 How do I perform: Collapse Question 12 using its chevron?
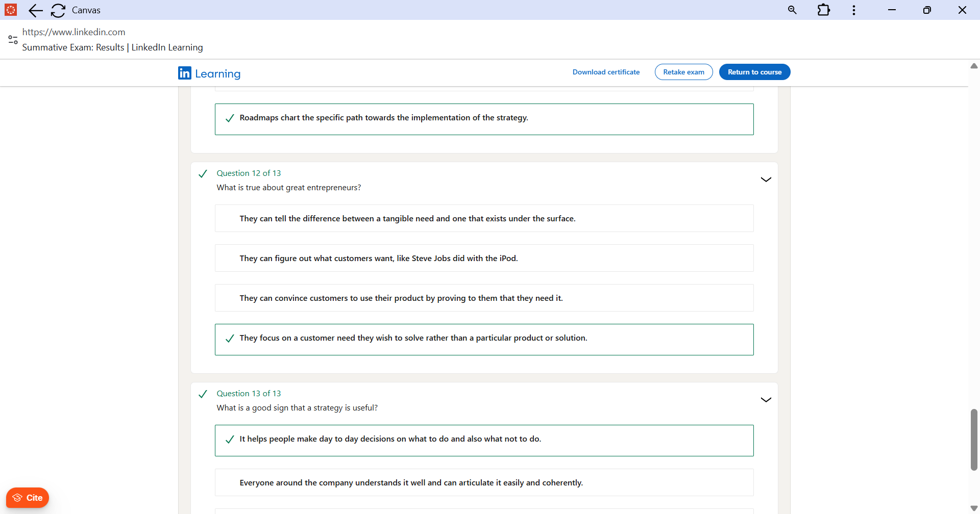(766, 179)
